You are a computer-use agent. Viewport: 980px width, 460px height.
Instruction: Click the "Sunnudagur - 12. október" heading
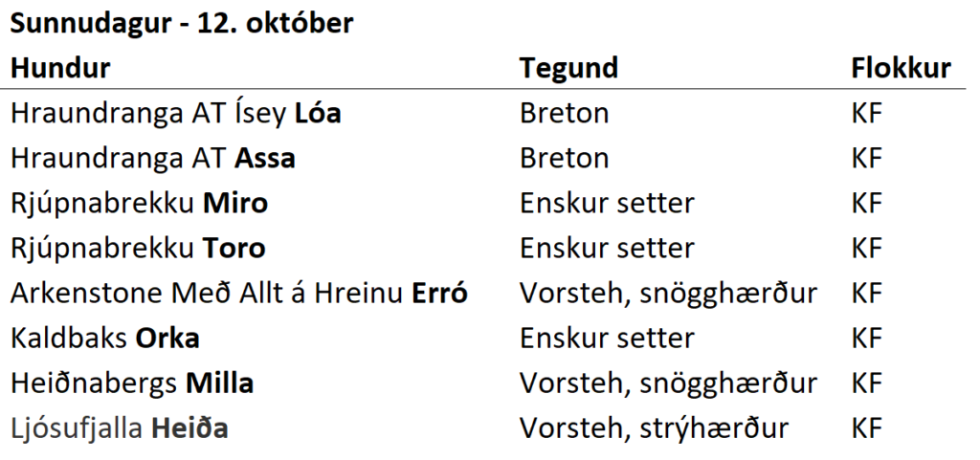click(182, 24)
